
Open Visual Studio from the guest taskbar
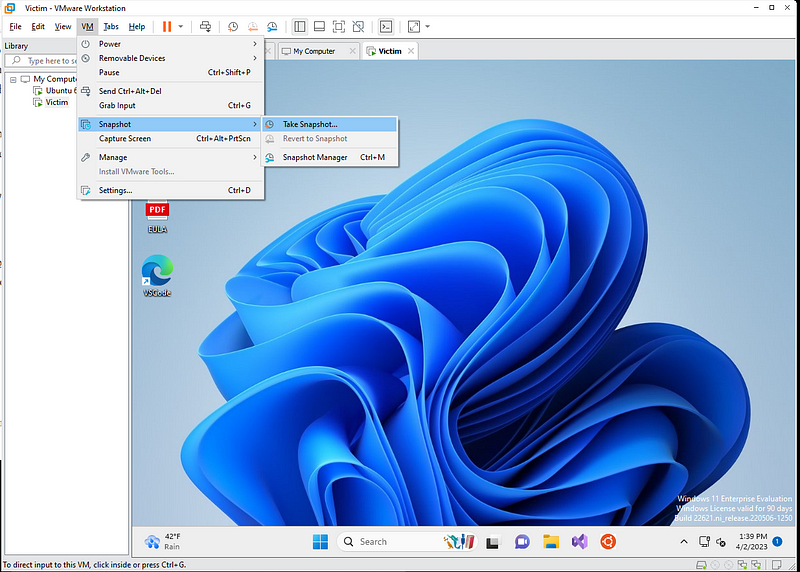point(580,542)
